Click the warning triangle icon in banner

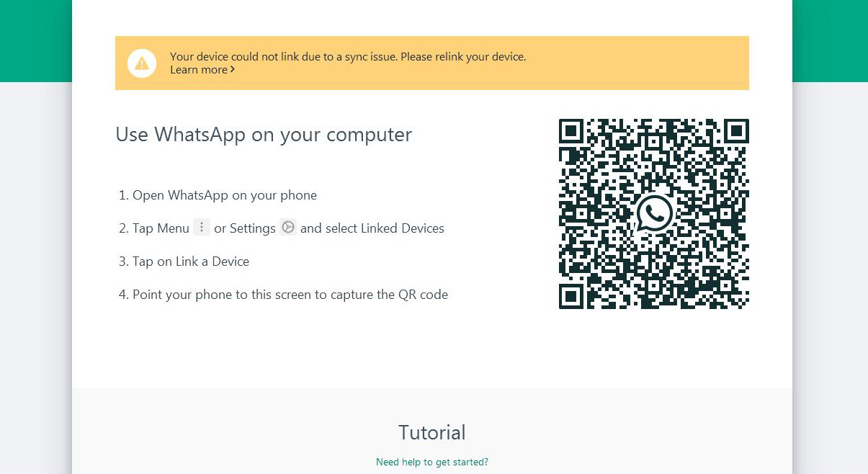(x=142, y=63)
